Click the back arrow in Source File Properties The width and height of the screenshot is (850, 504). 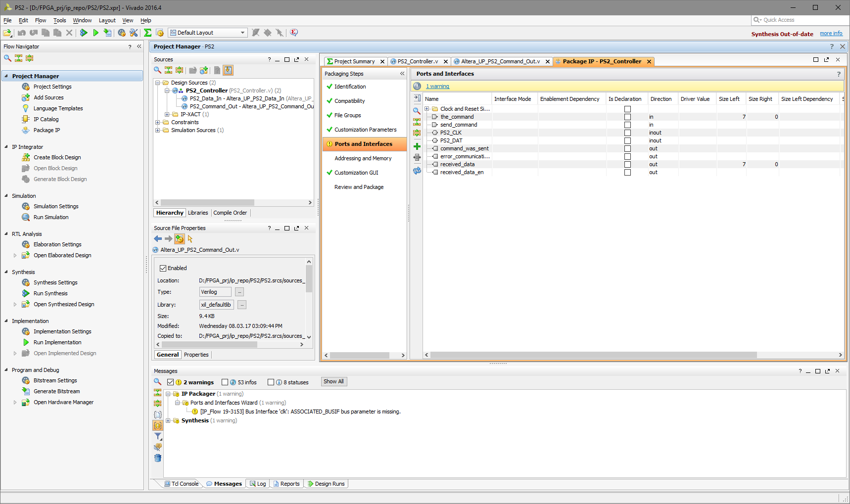158,239
